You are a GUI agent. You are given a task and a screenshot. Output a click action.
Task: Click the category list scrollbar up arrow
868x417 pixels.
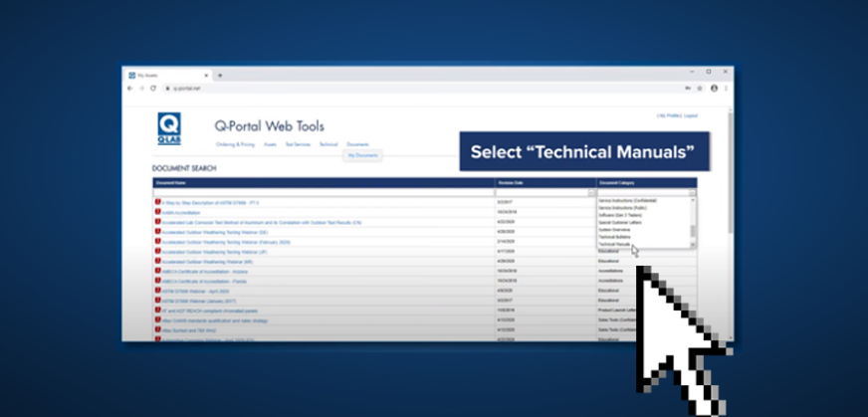point(693,200)
